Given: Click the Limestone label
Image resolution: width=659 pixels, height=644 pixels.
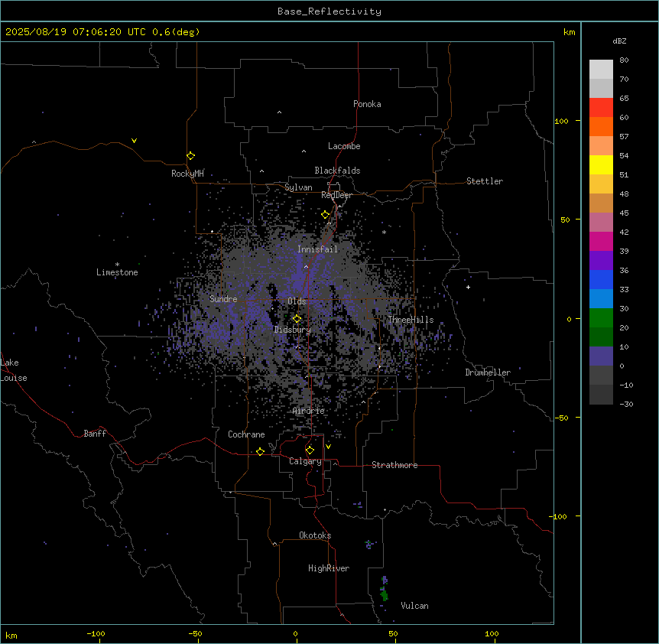Looking at the screenshot, I should click(x=117, y=272).
